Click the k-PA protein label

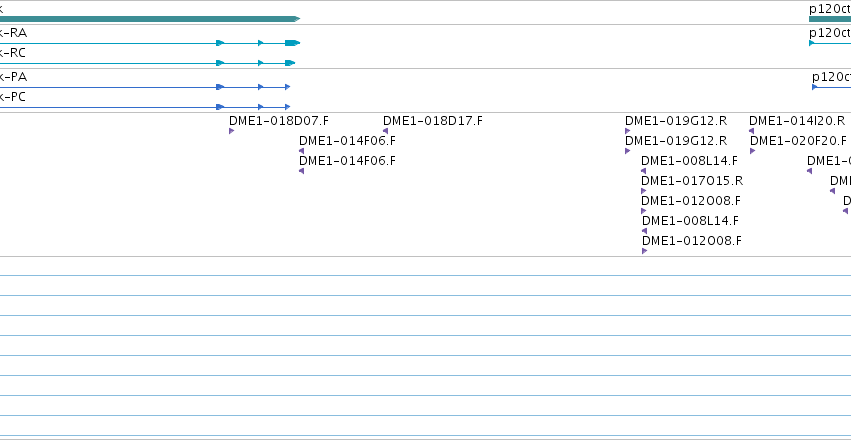[x=13, y=77]
